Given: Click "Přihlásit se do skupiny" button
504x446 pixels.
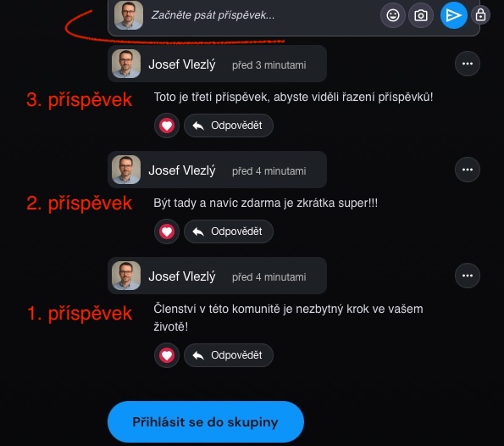Looking at the screenshot, I should 206,422.
